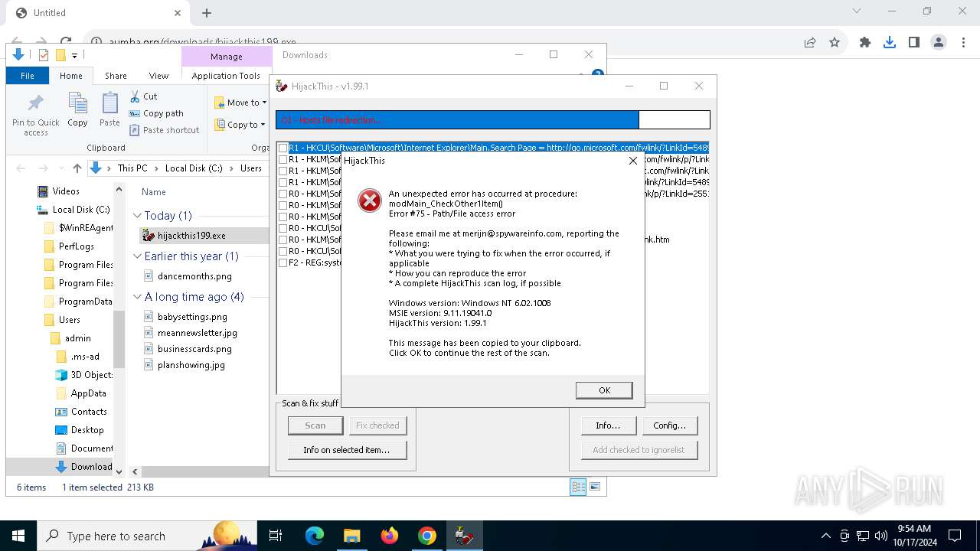Open PerfLogs folder in navigation tree
Image resolution: width=980 pixels, height=551 pixels.
click(76, 246)
